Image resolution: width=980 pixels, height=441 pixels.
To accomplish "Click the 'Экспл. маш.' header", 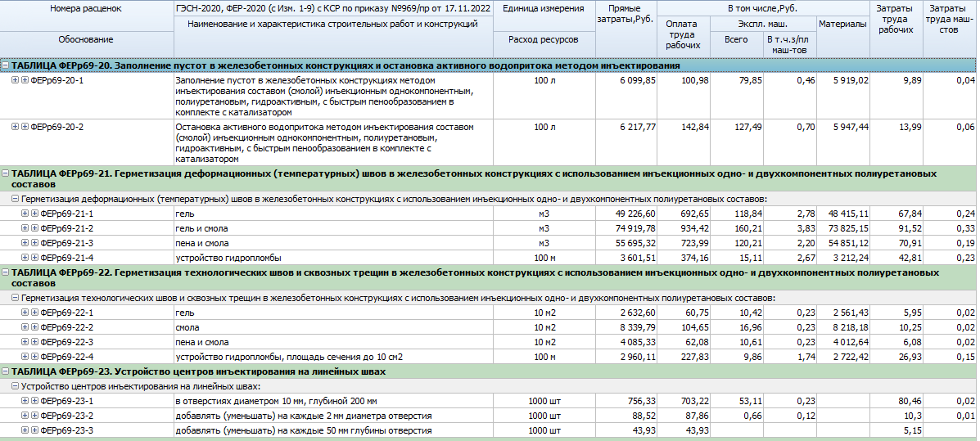I will coord(762,25).
